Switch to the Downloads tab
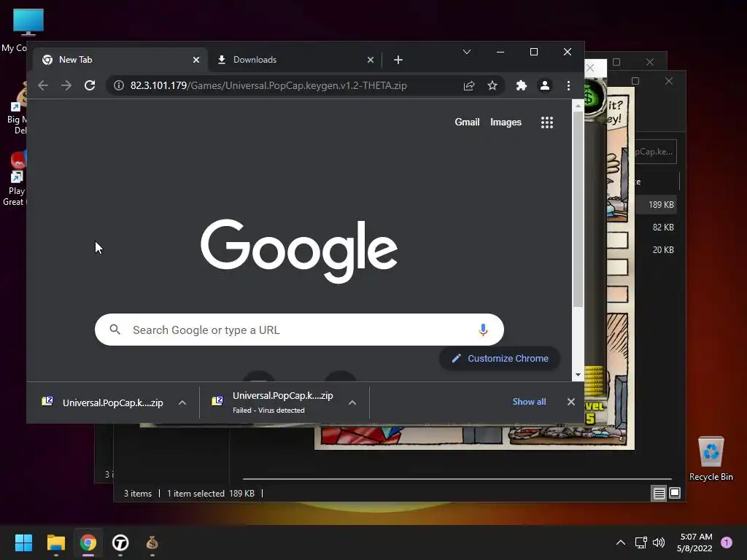 (x=295, y=60)
